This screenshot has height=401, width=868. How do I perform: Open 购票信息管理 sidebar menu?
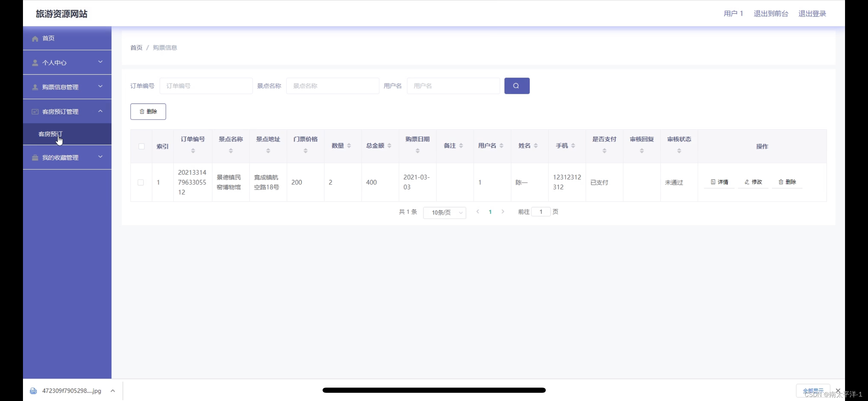click(67, 87)
